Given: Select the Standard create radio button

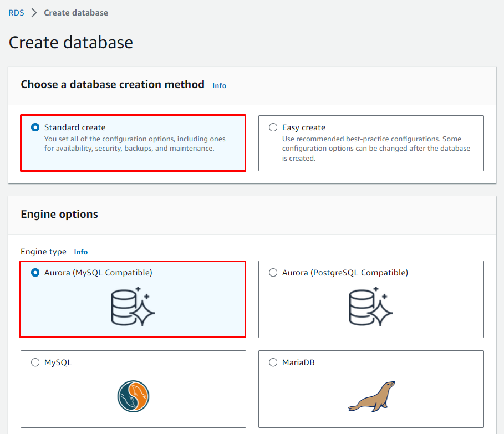Looking at the screenshot, I should click(x=35, y=127).
